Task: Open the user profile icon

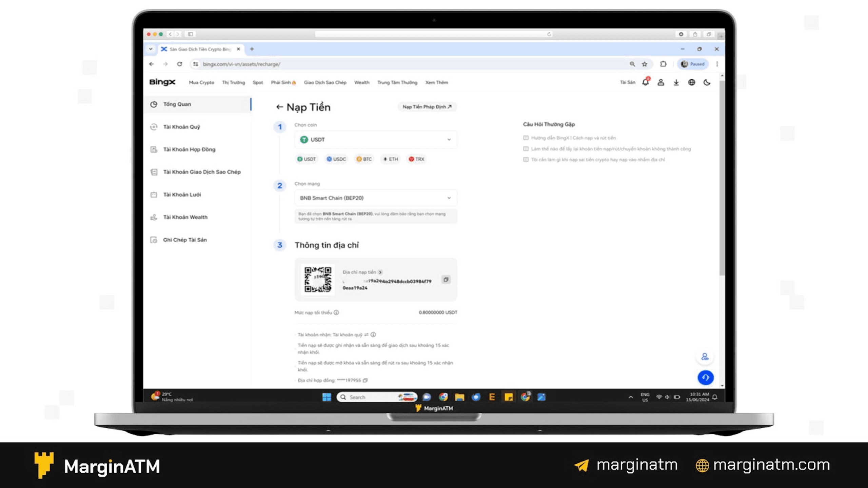Action: click(x=661, y=82)
